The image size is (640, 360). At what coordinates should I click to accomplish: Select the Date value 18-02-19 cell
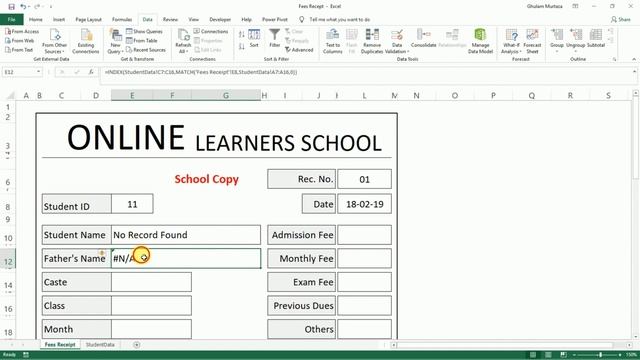coord(364,204)
